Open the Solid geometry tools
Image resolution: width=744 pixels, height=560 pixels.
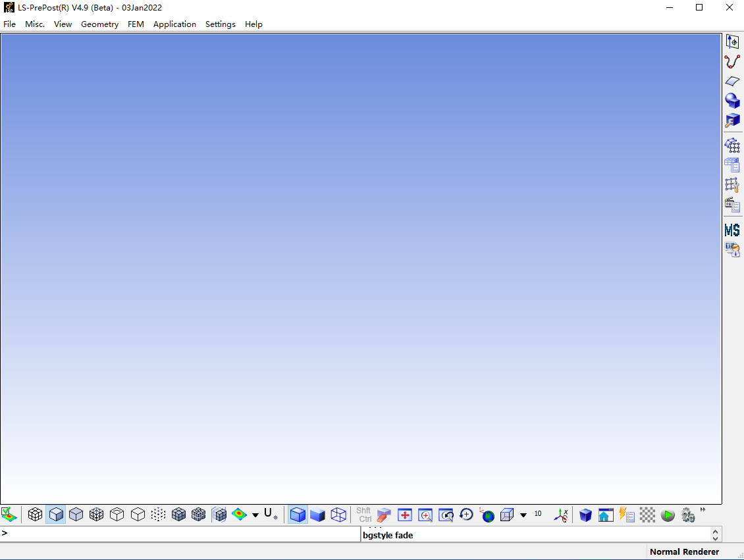732,101
